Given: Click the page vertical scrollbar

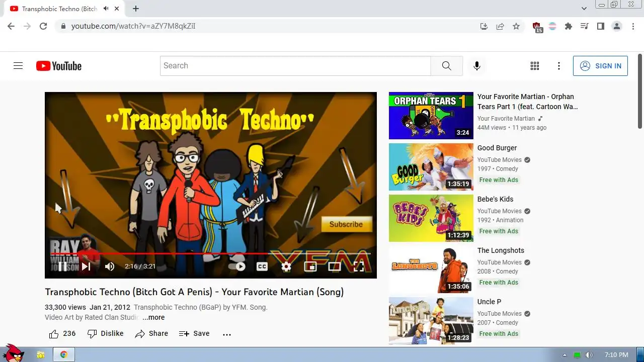Looking at the screenshot, I should pyautogui.click(x=640, y=90).
